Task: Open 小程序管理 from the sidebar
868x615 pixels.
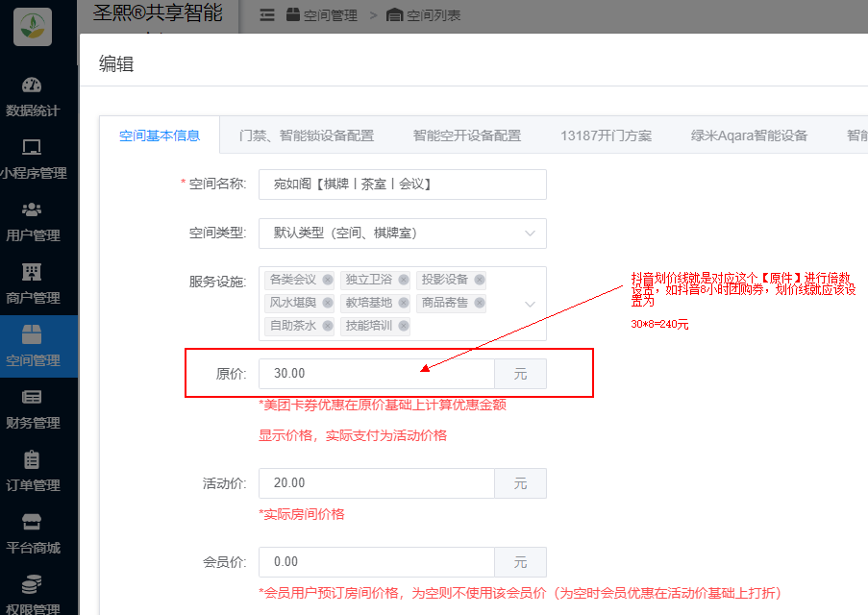Action: 32,148
